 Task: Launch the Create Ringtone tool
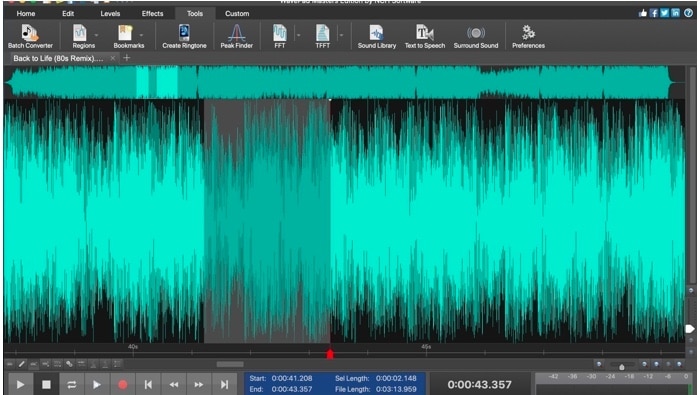click(x=184, y=36)
